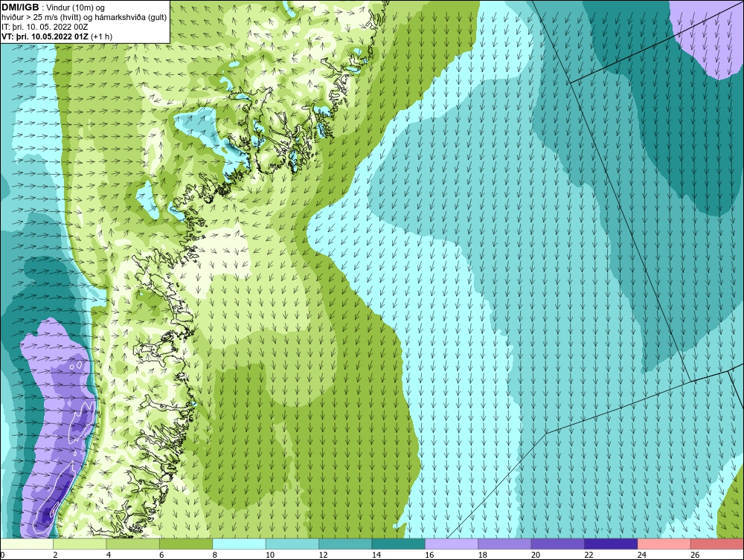Click the legend scale label '26'
The image size is (744, 560).
coord(695,555)
